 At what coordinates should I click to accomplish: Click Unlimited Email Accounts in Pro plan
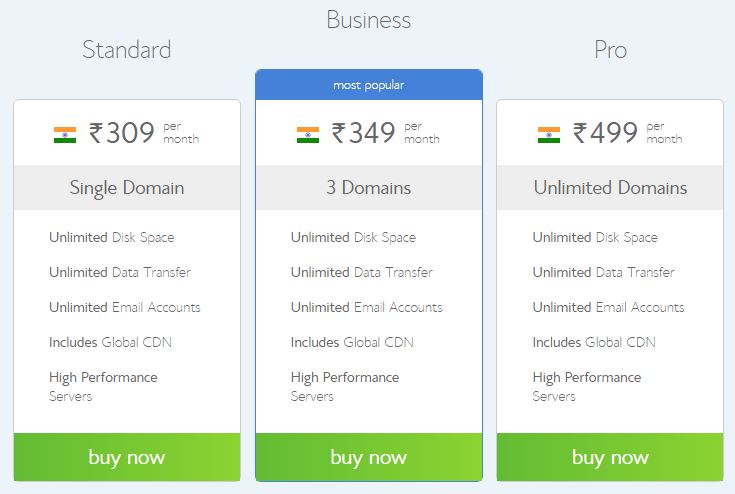[x=608, y=307]
